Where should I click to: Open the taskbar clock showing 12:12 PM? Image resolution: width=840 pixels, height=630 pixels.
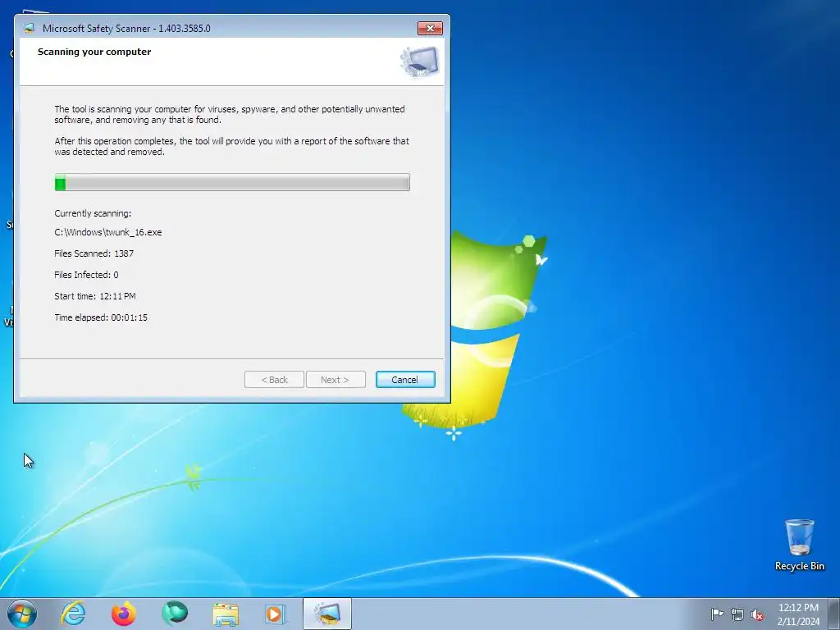point(798,614)
